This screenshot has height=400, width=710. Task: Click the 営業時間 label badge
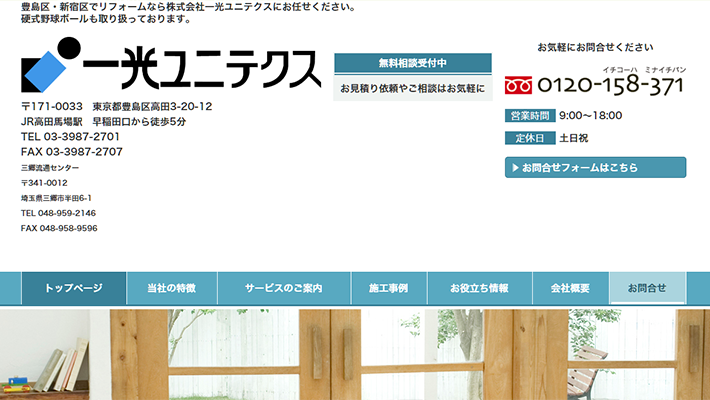(x=529, y=115)
